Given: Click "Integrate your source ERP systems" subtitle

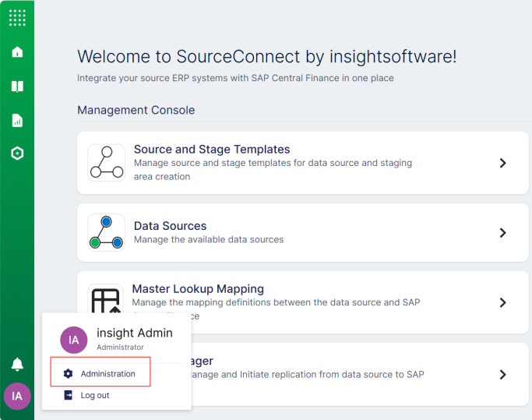Looking at the screenshot, I should (x=235, y=78).
